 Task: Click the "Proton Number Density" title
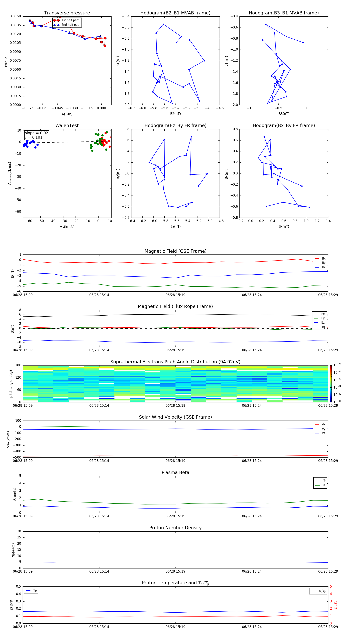pyautogui.click(x=175, y=528)
